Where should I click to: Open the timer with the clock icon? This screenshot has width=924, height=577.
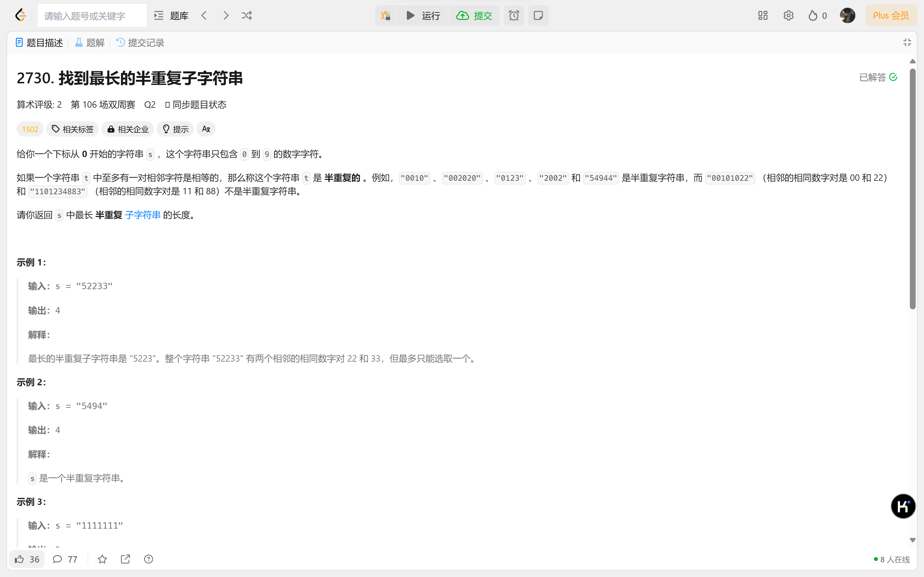(x=514, y=15)
